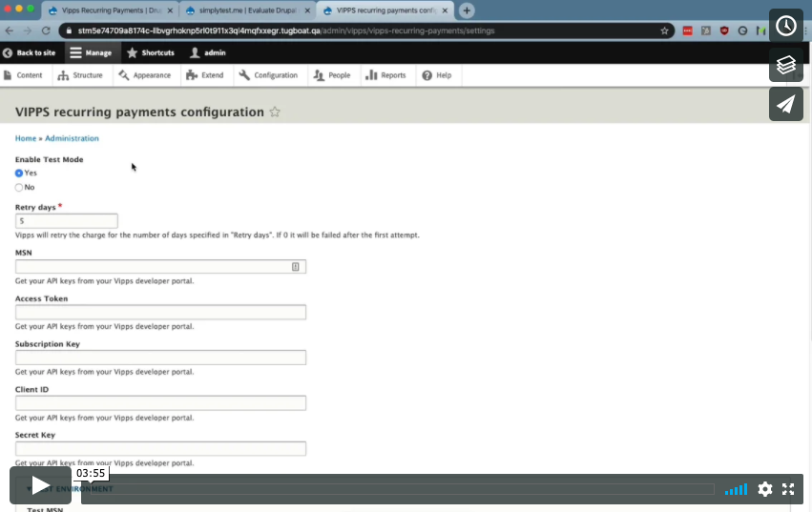Click the Client ID input field
812x512 pixels.
coord(160,403)
